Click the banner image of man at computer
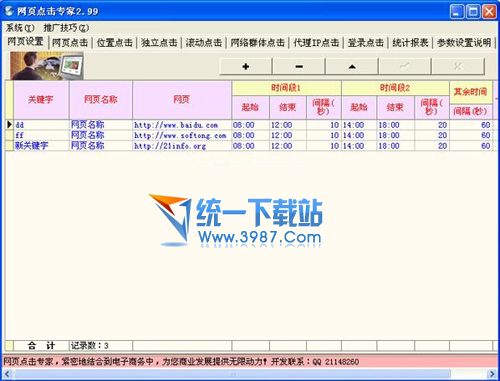The width and height of the screenshot is (500, 381). 47,66
